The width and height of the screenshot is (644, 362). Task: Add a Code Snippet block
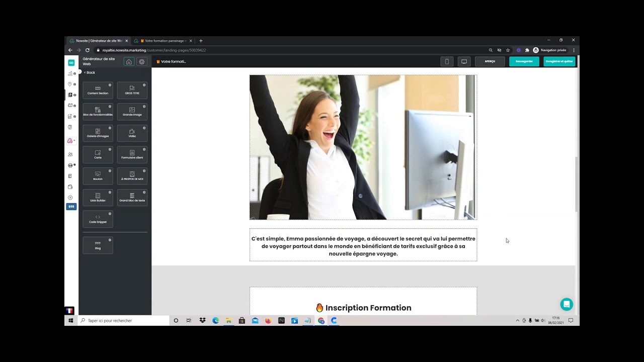98,219
